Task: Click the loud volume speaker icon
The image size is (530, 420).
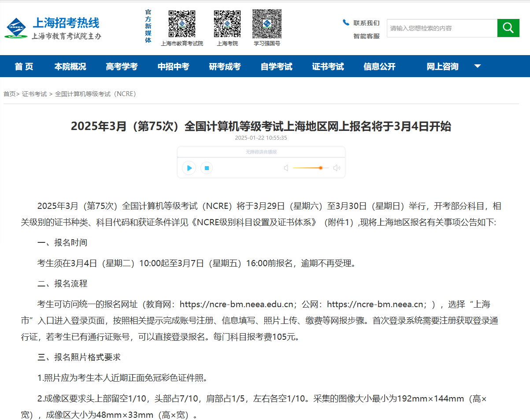Action: pyautogui.click(x=337, y=168)
